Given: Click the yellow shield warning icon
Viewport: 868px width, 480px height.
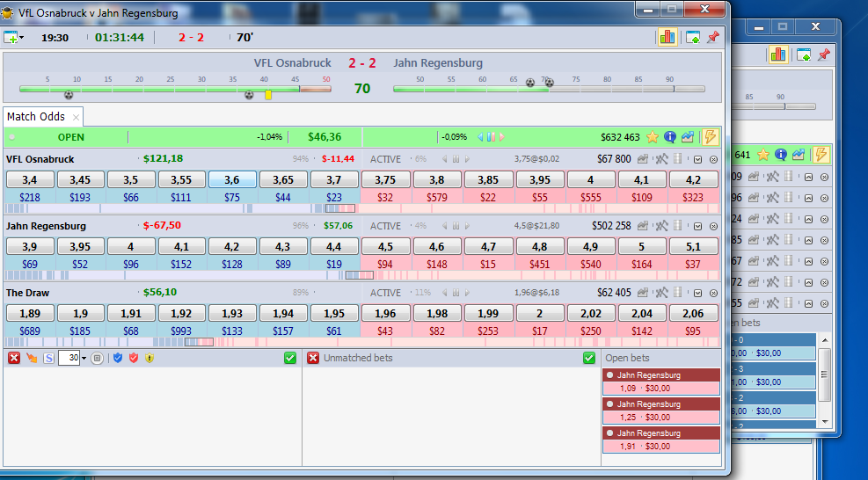Looking at the screenshot, I should point(150,358).
